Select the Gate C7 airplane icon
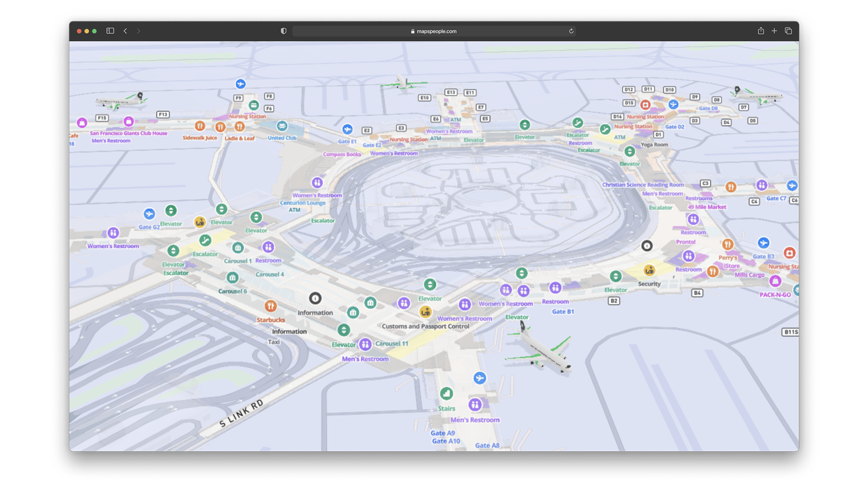This screenshot has height=488, width=868. pyautogui.click(x=792, y=186)
